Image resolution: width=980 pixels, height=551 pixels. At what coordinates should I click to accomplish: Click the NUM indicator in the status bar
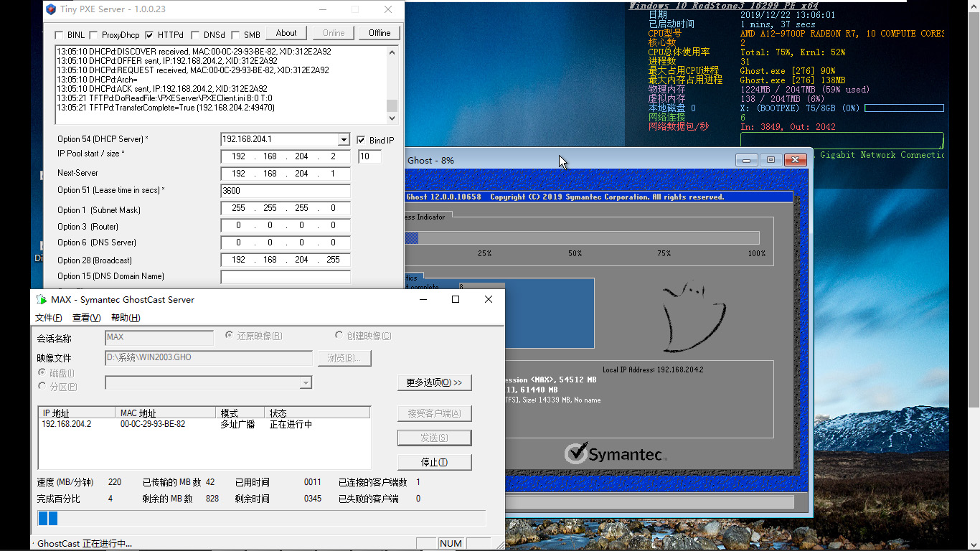451,544
